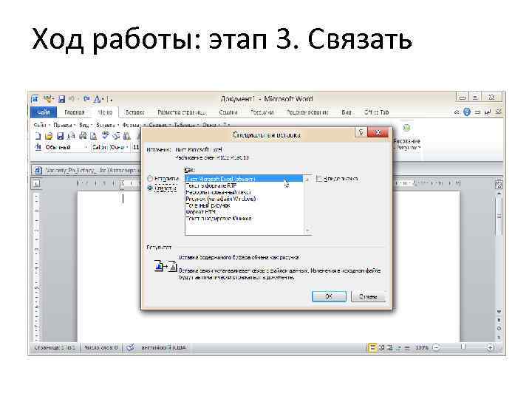Click the OK button in dialog

[329, 296]
